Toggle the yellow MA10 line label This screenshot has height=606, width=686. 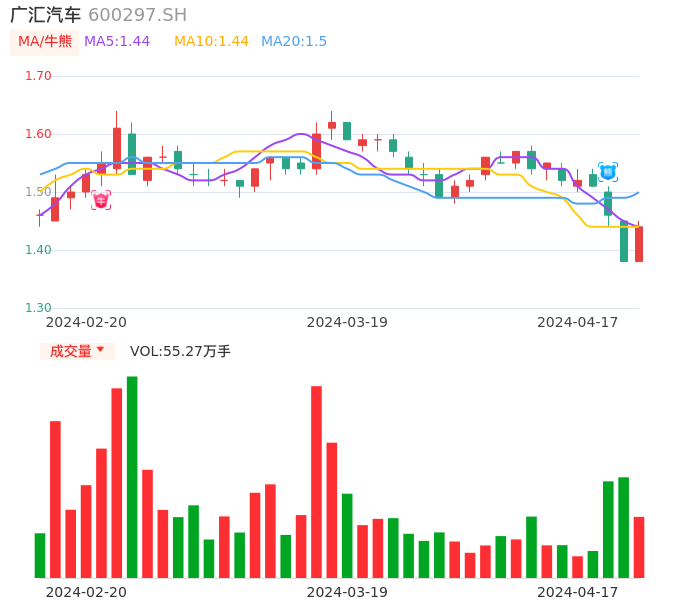pyautogui.click(x=211, y=42)
